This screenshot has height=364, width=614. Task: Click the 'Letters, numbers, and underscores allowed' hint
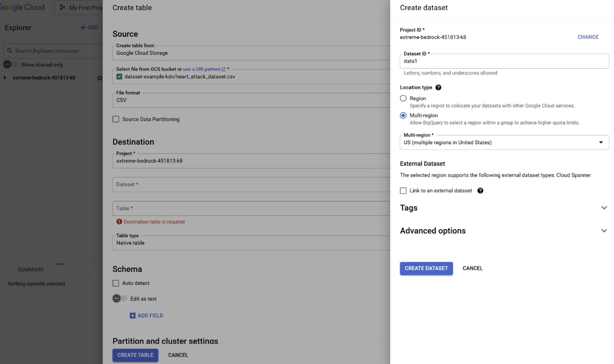(451, 73)
